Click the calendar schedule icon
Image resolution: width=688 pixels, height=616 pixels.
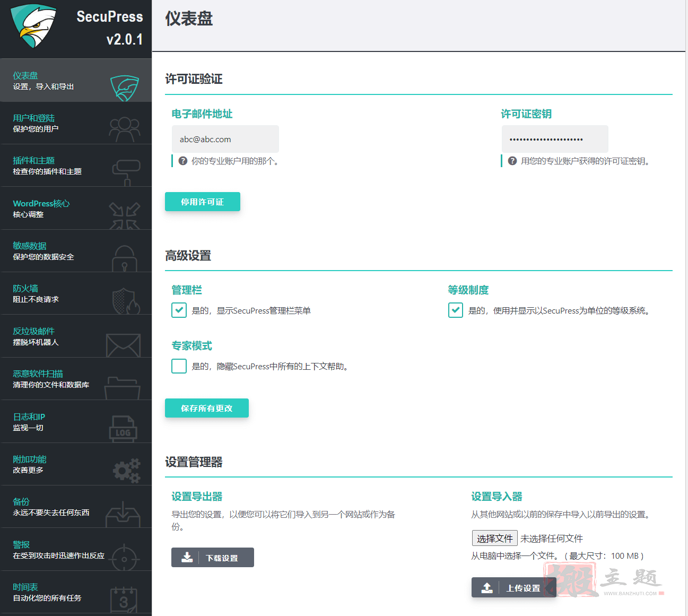pyautogui.click(x=124, y=600)
